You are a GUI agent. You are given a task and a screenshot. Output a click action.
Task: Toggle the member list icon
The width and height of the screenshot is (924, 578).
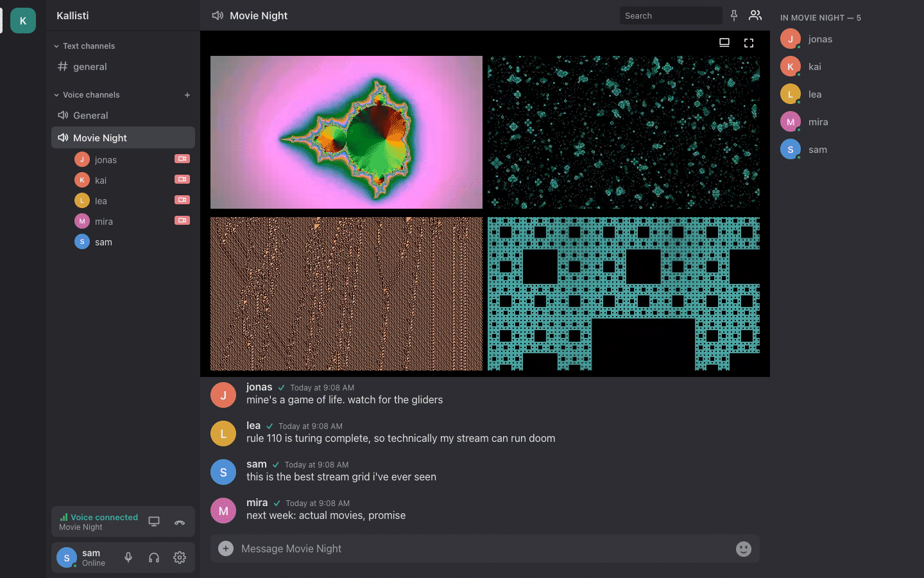pos(755,15)
